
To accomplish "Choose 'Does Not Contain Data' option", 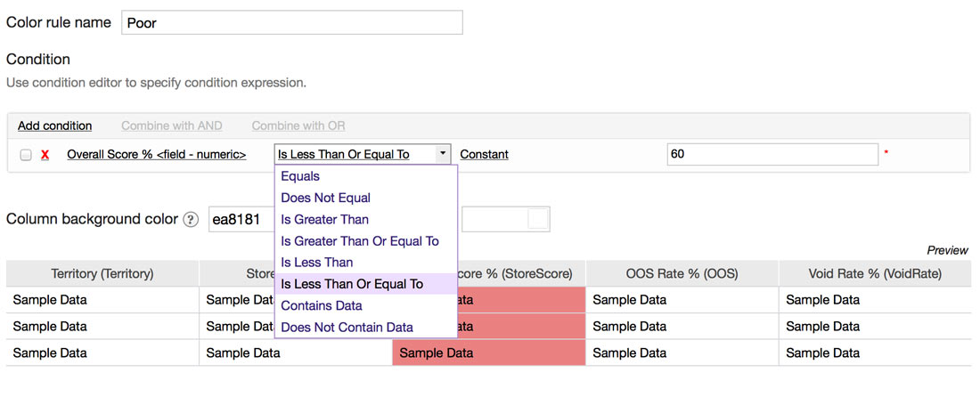I will tap(347, 327).
